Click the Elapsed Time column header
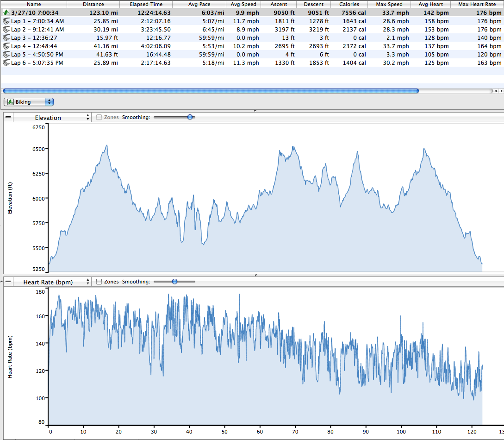 point(146,4)
